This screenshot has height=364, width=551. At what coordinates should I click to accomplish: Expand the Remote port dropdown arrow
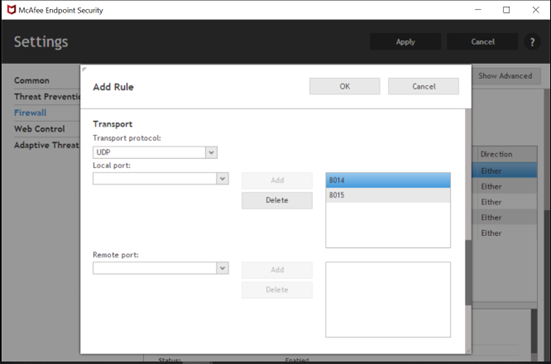[222, 268]
